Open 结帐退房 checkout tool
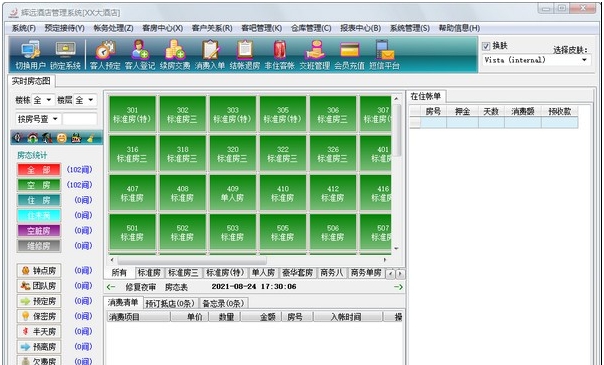Viewport: 604px width, 365px height. point(245,55)
